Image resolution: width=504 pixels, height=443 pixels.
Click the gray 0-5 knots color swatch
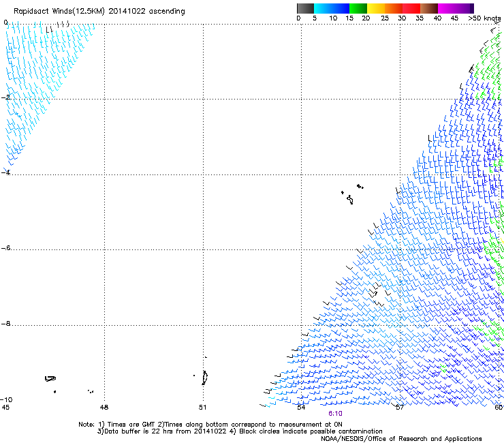coord(305,8)
